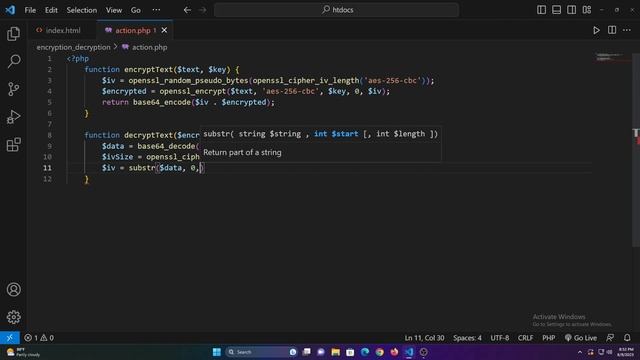Viewport: 640px width, 360px height.
Task: Click the encryption_decryption breadcrumb
Action: pos(73,47)
